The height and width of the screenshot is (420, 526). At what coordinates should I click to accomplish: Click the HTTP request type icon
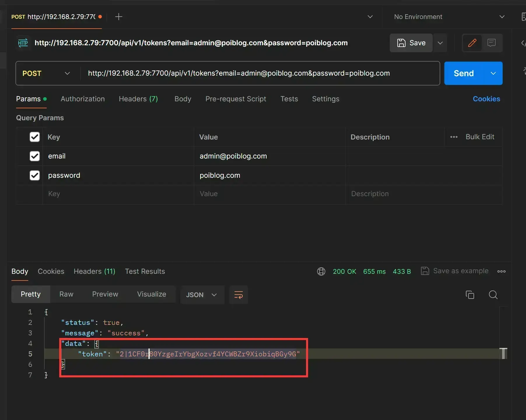click(23, 43)
